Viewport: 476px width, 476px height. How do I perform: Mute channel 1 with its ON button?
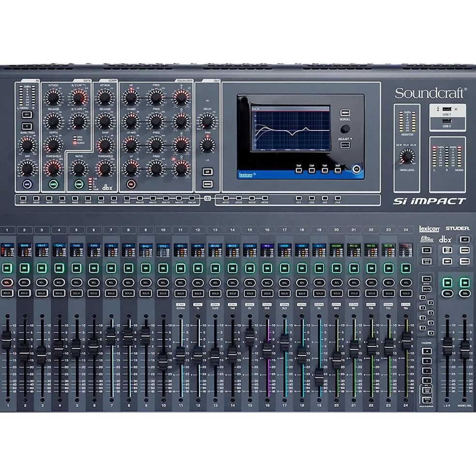[7, 268]
